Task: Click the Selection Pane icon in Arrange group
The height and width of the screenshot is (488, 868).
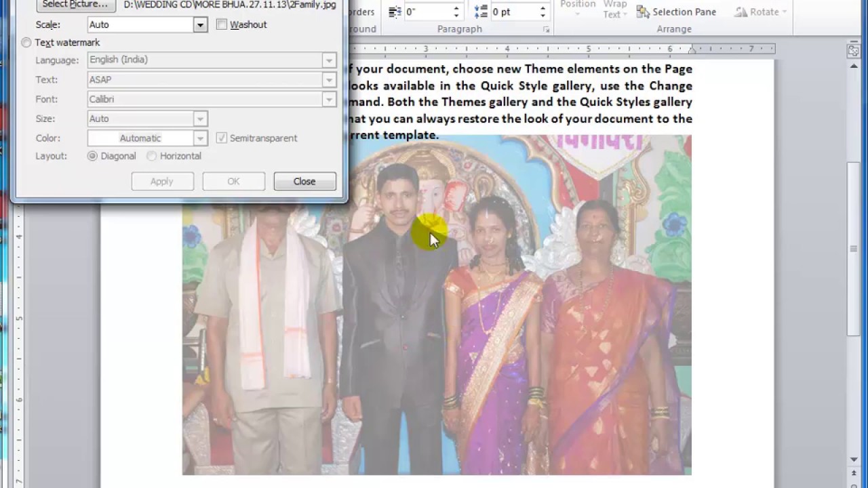Action: pos(643,12)
